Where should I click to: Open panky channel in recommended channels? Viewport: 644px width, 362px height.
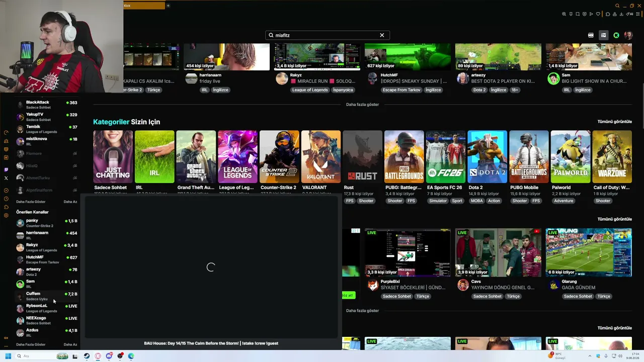click(47, 223)
